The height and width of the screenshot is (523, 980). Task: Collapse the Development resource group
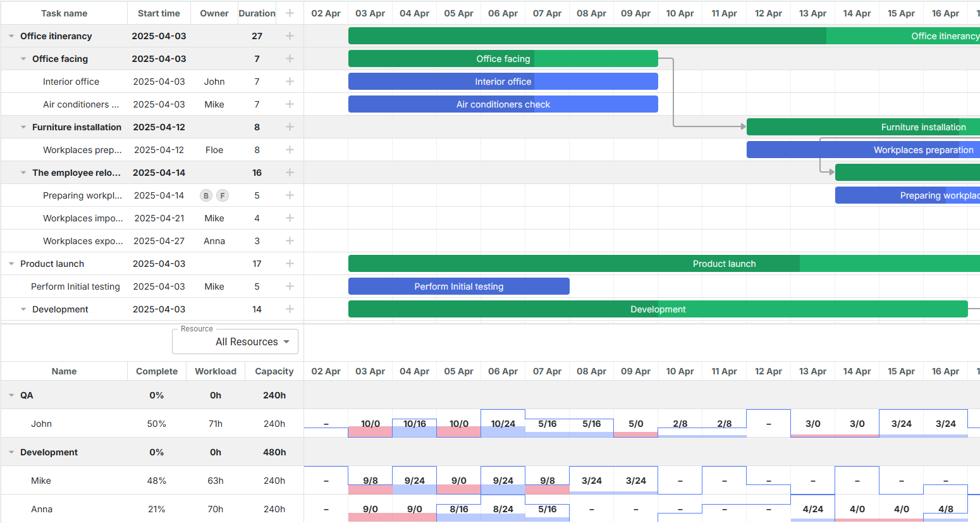(10, 452)
